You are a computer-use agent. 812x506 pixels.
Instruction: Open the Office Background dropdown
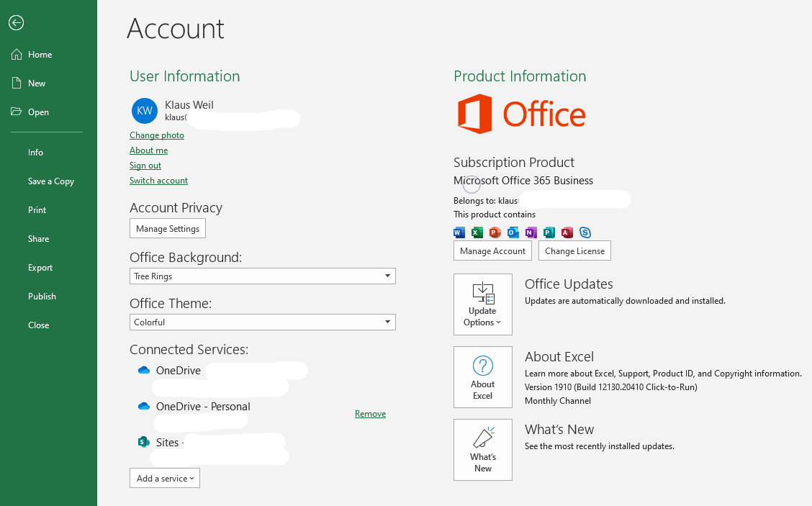tap(263, 276)
